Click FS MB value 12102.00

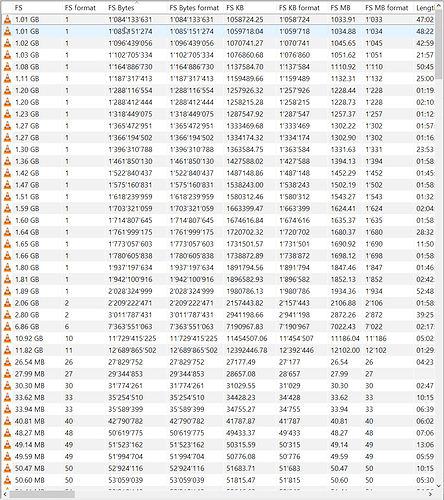(345, 350)
